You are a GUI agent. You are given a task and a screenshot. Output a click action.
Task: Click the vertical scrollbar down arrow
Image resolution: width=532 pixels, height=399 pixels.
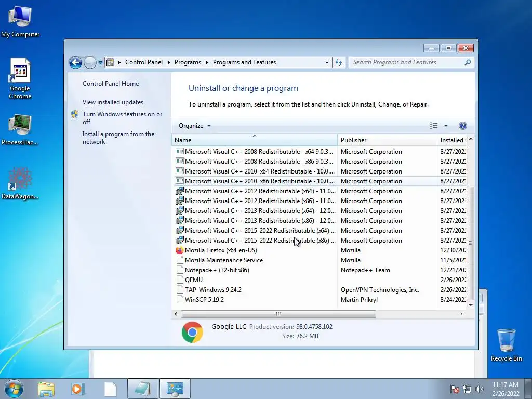coord(471,305)
